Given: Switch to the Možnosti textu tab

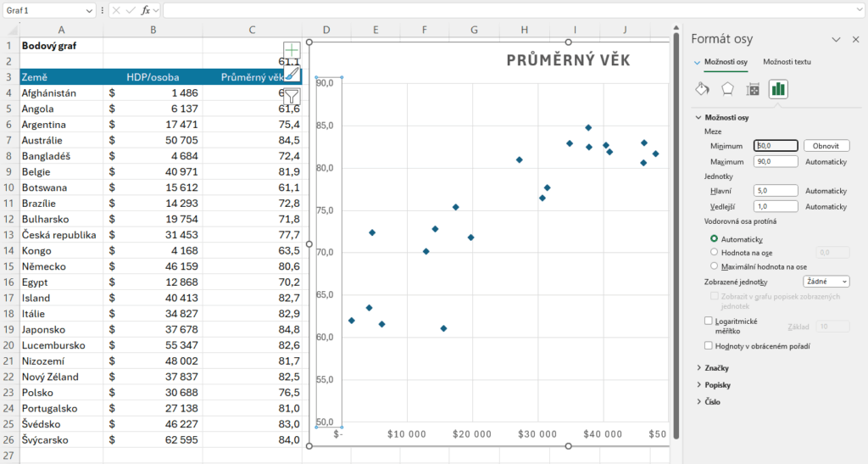Looking at the screenshot, I should (787, 62).
